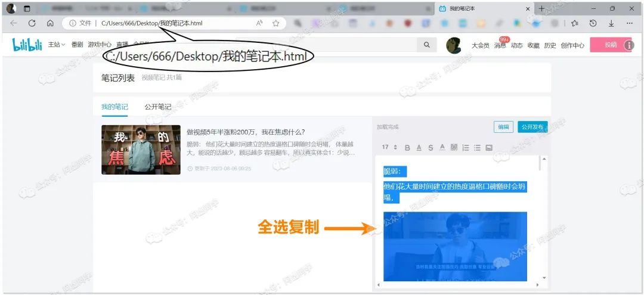Click the bilibili search input field
Viewport: 644px width, 295px height.
pos(326,45)
